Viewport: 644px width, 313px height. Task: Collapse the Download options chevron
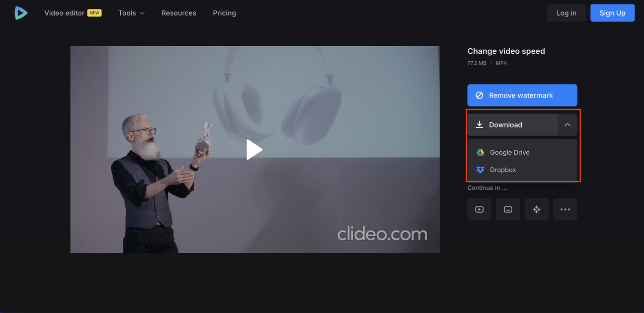568,125
